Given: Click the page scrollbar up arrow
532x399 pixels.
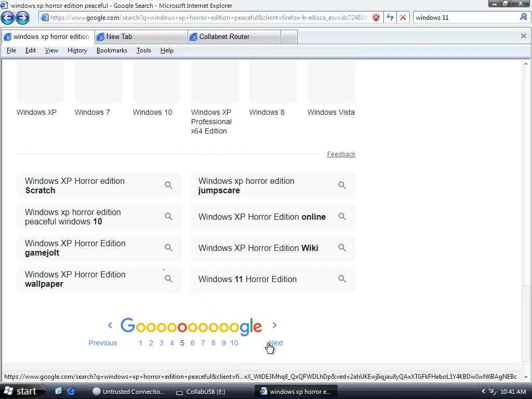Looking at the screenshot, I should pyautogui.click(x=526, y=63).
